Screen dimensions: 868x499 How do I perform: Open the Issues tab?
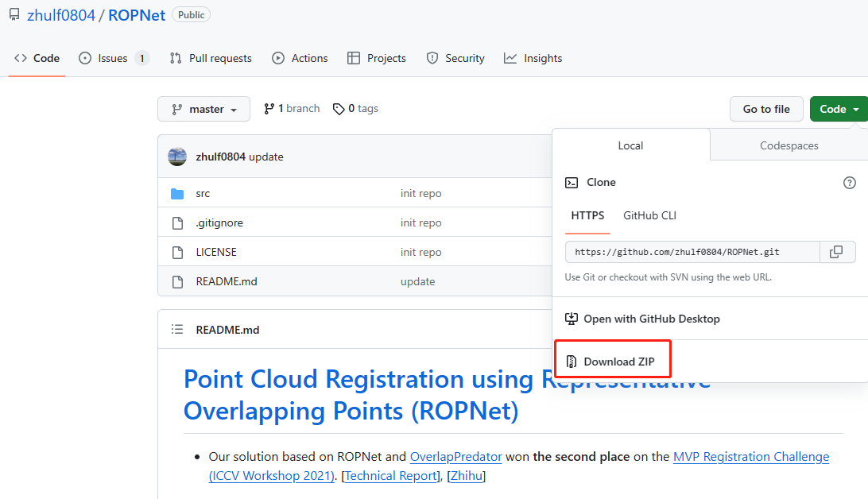(114, 58)
